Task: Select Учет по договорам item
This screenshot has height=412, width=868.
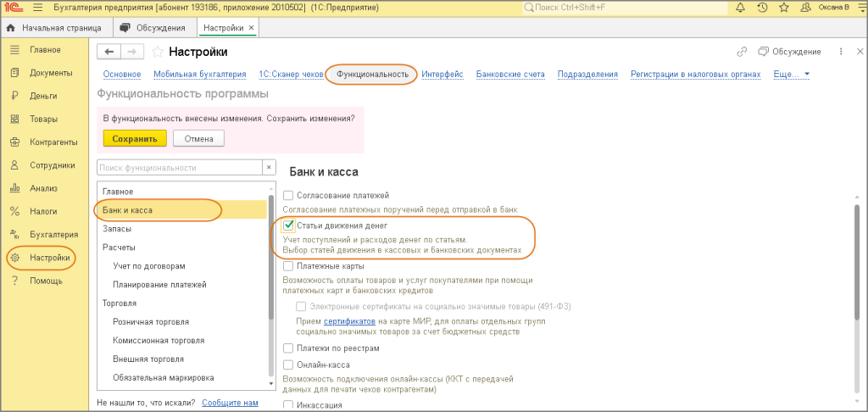Action: pyautogui.click(x=181, y=266)
